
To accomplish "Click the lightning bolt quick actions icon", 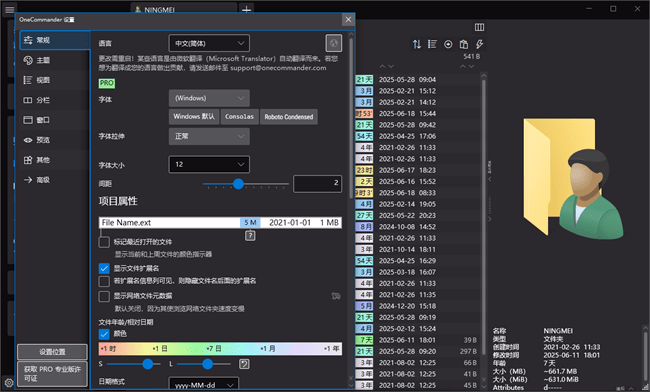I will pyautogui.click(x=479, y=44).
